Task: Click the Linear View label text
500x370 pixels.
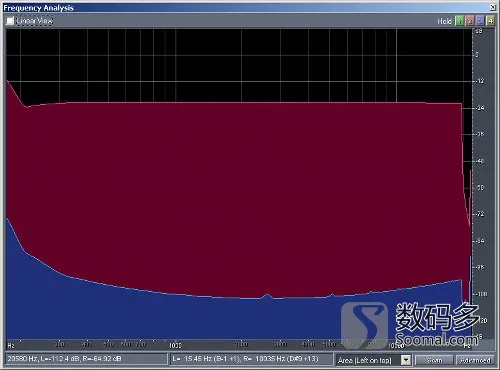Action: tap(34, 21)
